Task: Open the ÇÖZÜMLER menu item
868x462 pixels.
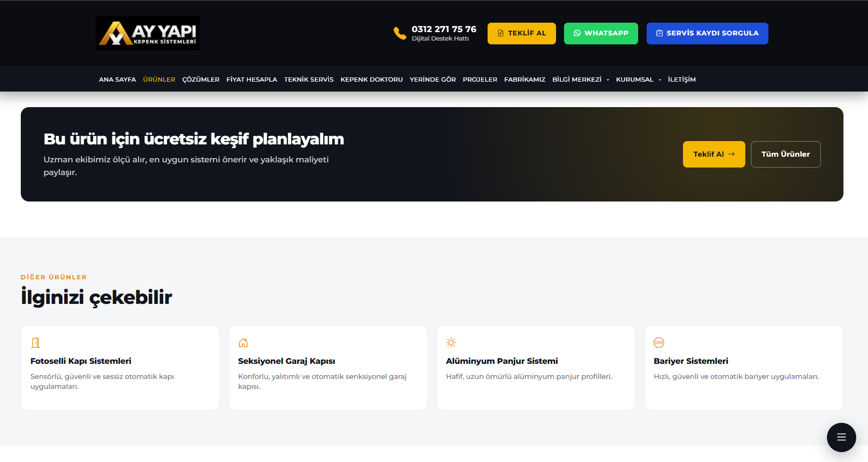Action: (201, 79)
